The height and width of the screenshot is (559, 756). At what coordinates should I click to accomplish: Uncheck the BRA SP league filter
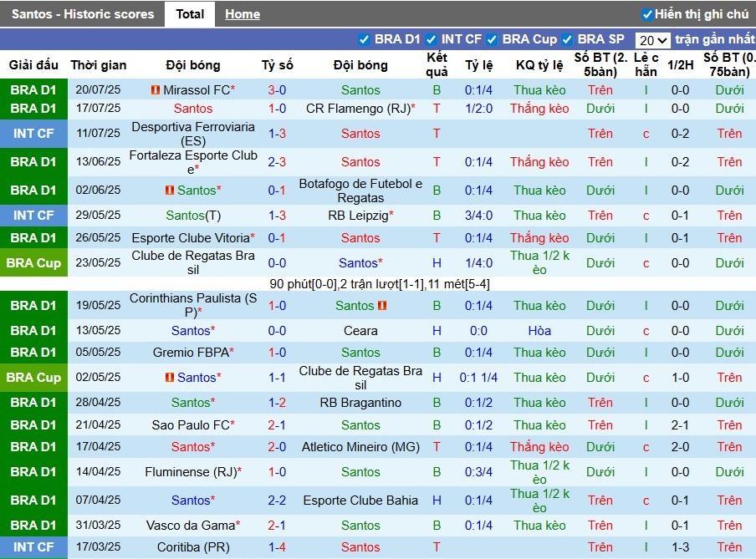click(x=567, y=39)
